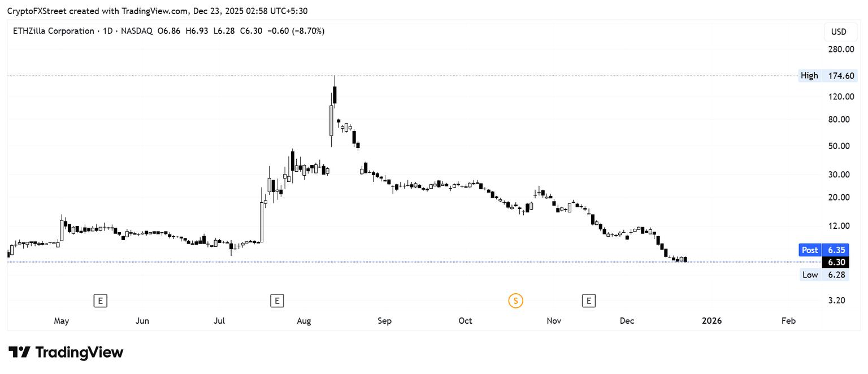This screenshot has height=374, width=868.
Task: Click the earnings E marker in mid-November
Action: (x=589, y=301)
